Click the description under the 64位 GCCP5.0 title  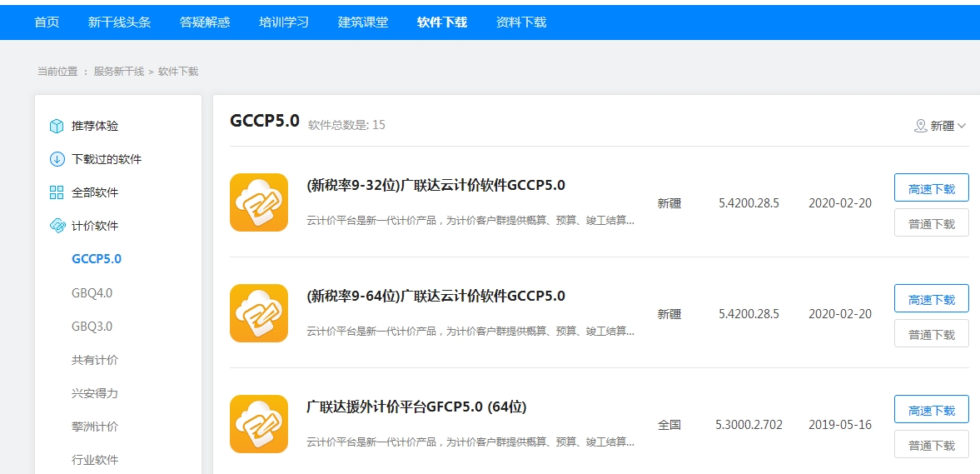(x=470, y=332)
